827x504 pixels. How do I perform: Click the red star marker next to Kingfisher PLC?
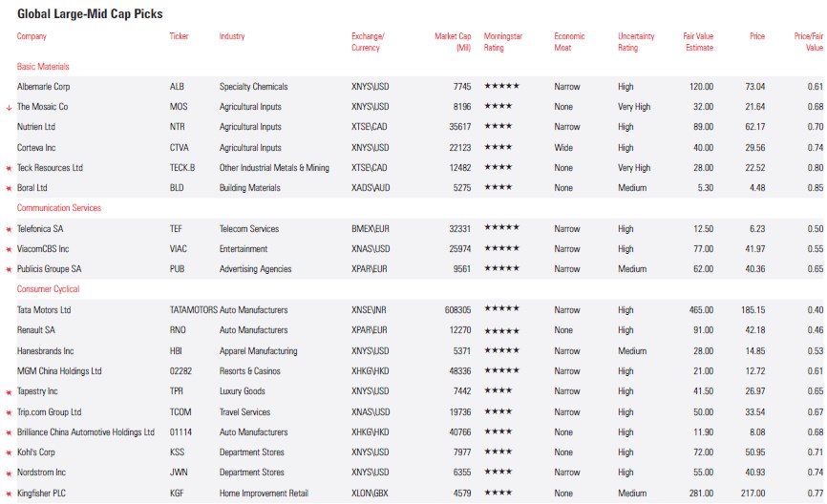[x=9, y=493]
